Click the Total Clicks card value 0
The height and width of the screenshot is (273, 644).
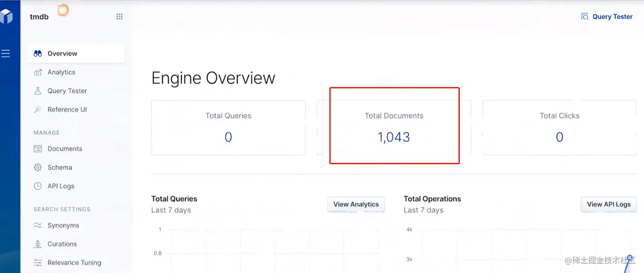coord(560,137)
